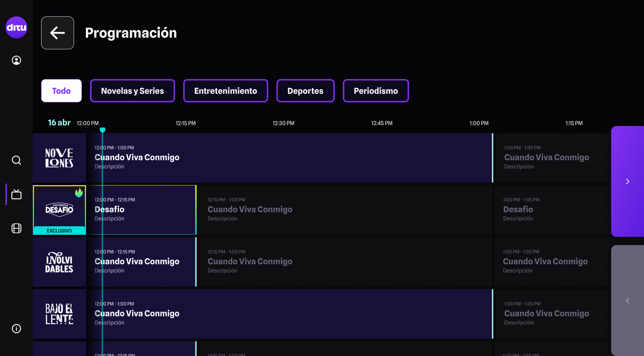The image size is (644, 356).
Task: Switch to the Entretenimiento category
Action: 226,90
